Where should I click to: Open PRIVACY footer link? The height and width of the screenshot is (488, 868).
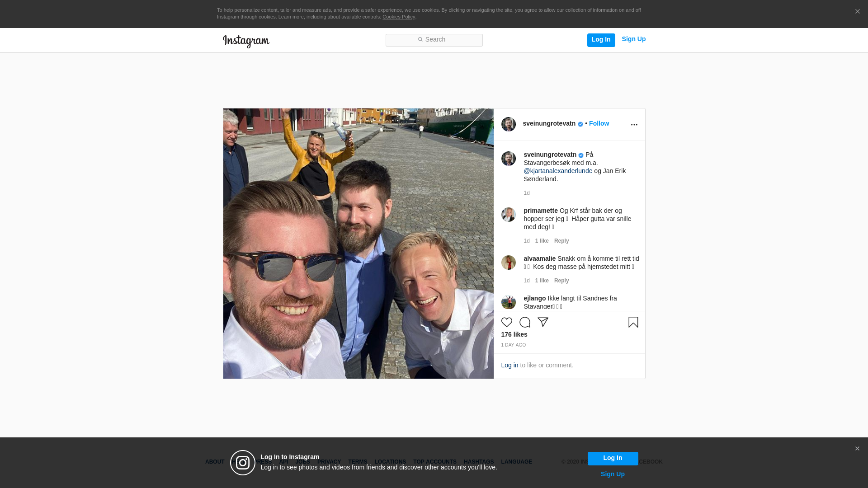(329, 462)
